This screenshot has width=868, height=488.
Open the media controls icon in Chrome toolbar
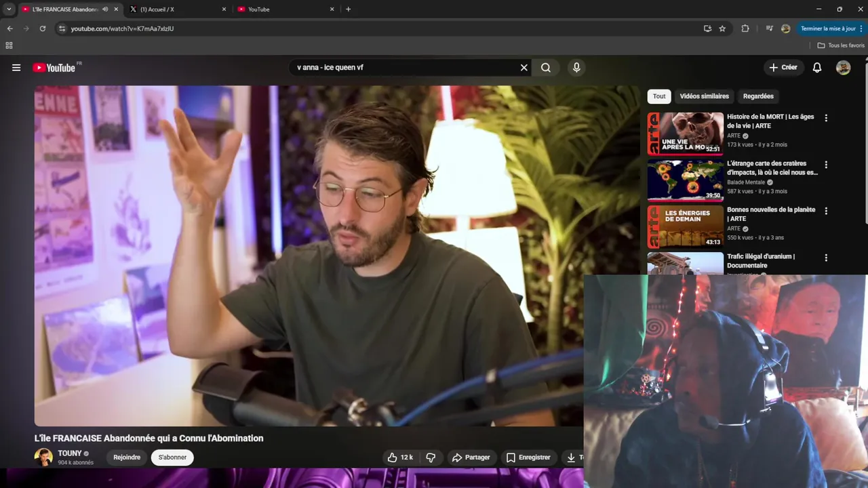tap(769, 28)
